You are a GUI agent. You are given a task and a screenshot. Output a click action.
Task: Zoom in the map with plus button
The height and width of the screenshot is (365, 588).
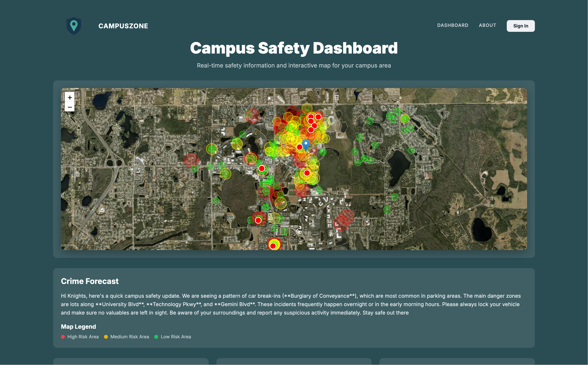70,97
